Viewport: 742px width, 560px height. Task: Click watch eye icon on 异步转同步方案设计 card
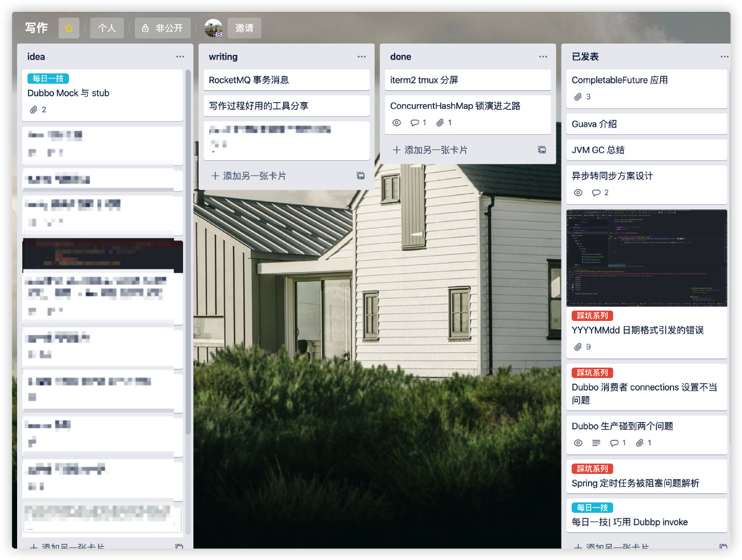click(x=578, y=193)
